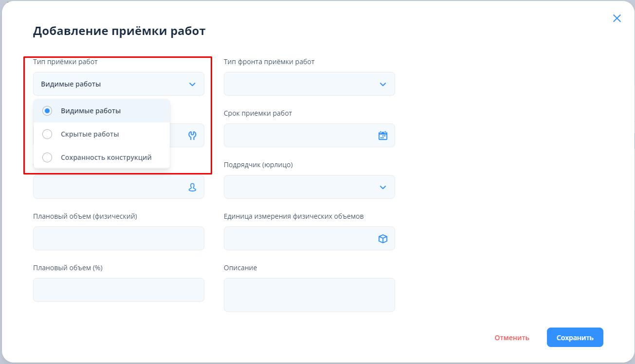Viewport: 635px width, 364px height.
Task: Pick the Сохранность конструкций radio option
Action: [47, 157]
